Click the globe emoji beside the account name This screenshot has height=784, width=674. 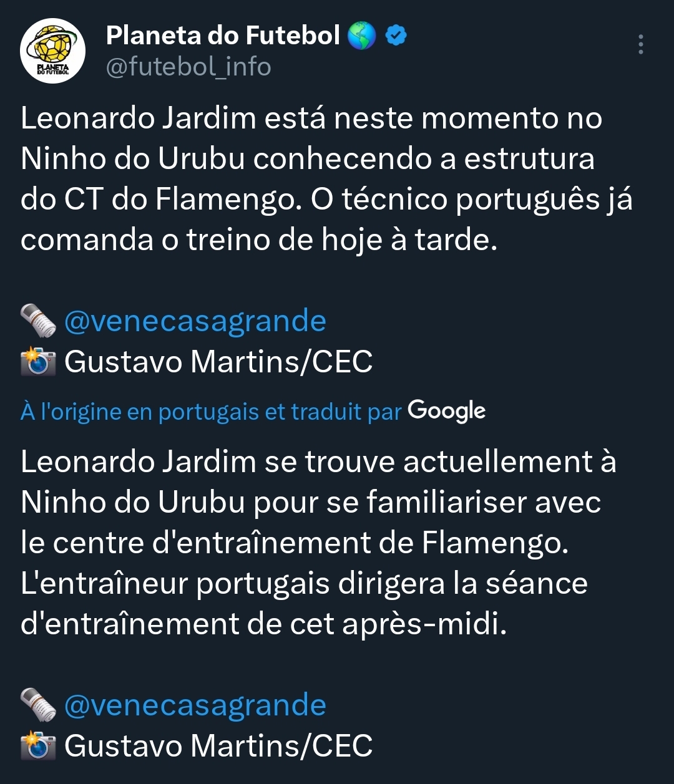(x=362, y=36)
